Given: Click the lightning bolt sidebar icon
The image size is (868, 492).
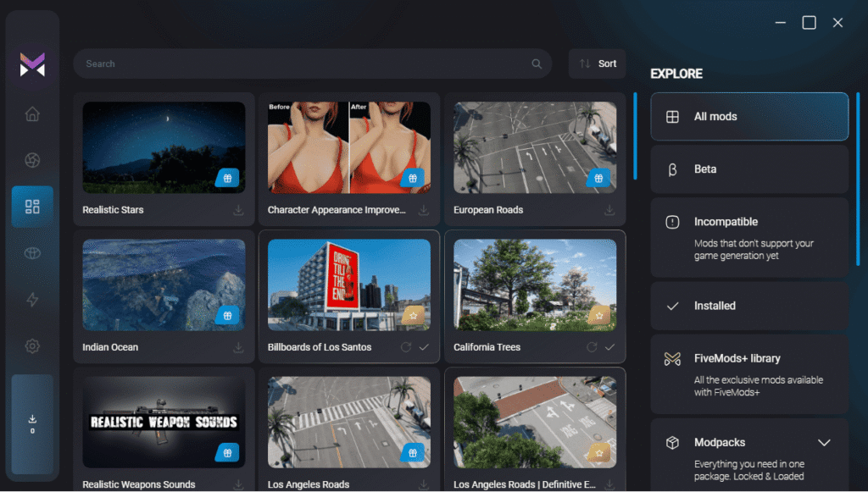Looking at the screenshot, I should (x=32, y=299).
